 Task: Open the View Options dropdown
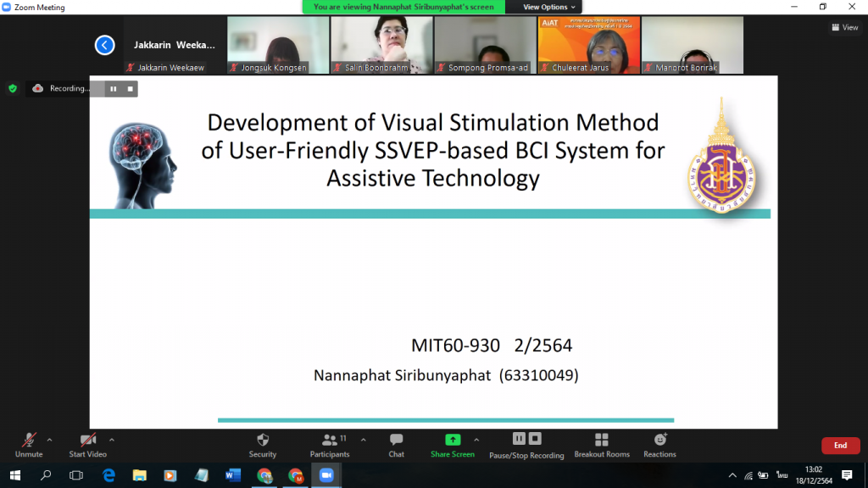(549, 7)
